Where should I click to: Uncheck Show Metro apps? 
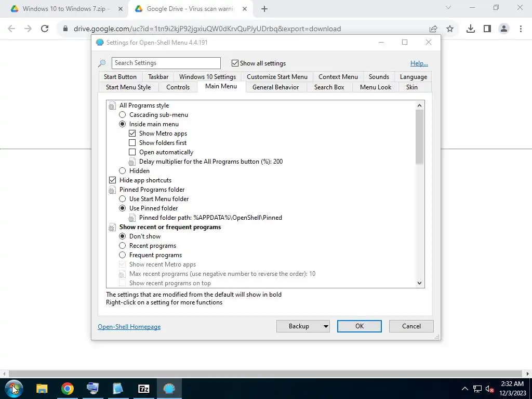pyautogui.click(x=132, y=134)
